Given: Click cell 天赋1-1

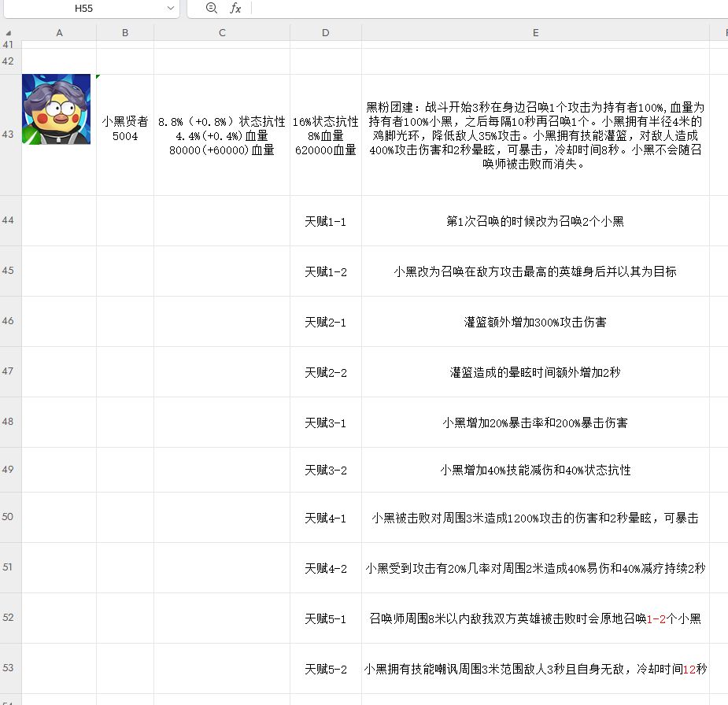Looking at the screenshot, I should point(326,221).
